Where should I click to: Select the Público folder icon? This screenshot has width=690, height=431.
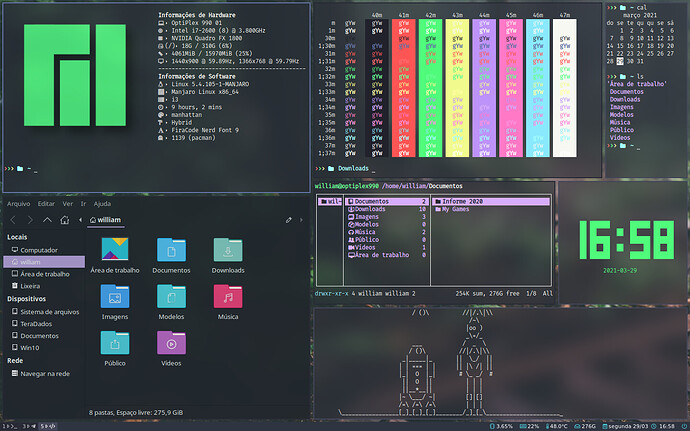click(115, 343)
